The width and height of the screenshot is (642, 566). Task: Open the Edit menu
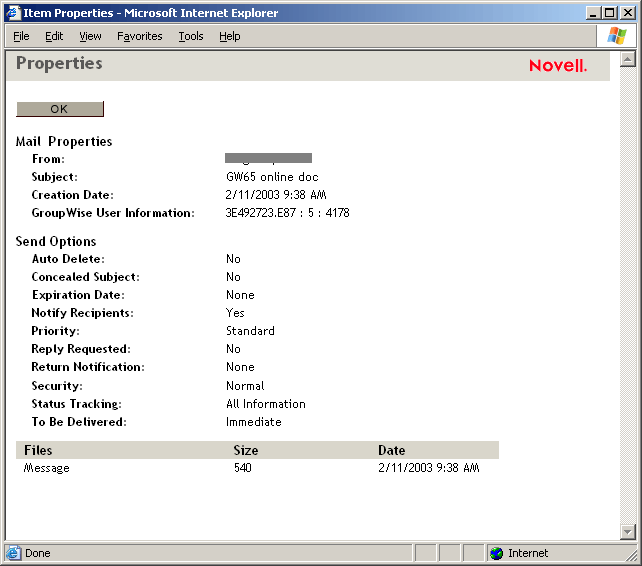point(54,36)
